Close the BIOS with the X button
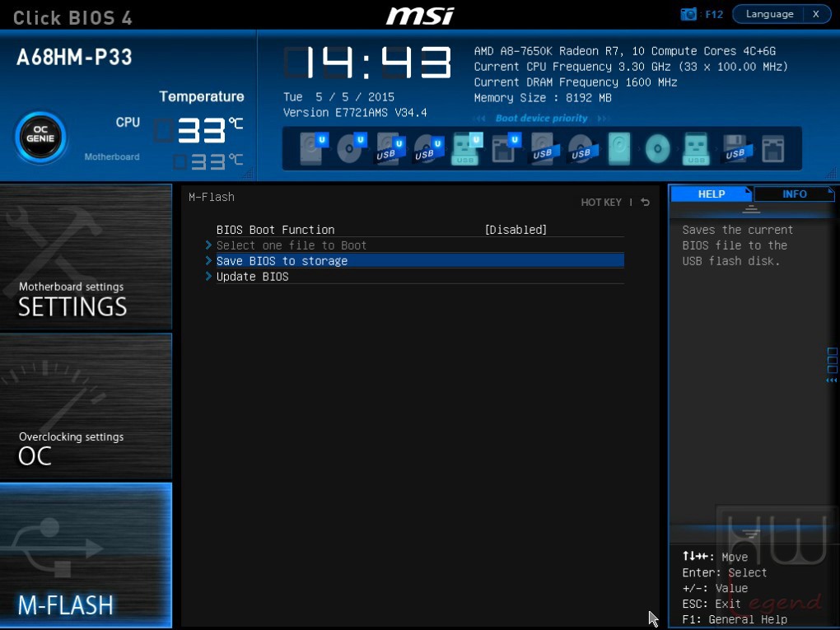This screenshot has height=630, width=840. [x=816, y=14]
